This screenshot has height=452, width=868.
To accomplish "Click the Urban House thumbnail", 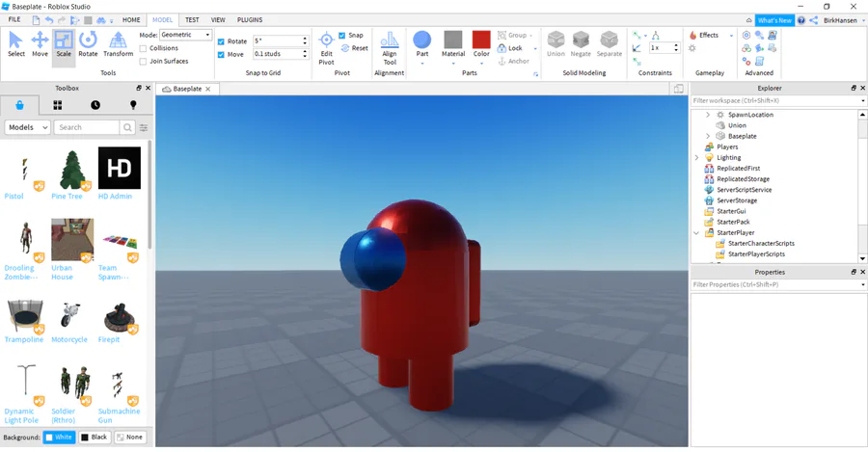I will [x=72, y=240].
